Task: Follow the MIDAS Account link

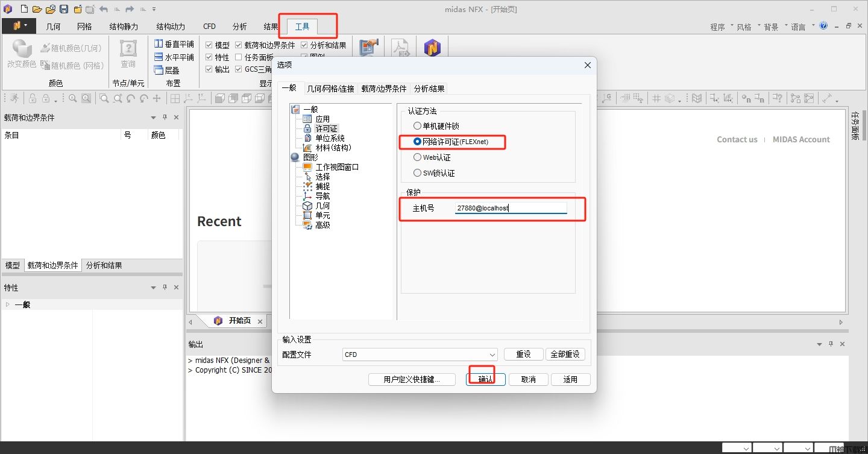Action: (x=801, y=139)
